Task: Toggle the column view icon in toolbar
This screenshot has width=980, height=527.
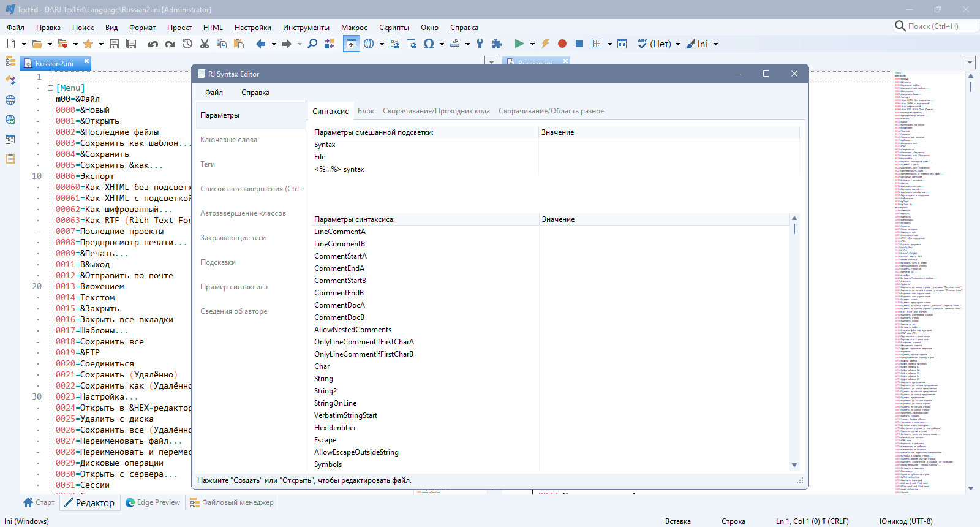Action: [622, 44]
